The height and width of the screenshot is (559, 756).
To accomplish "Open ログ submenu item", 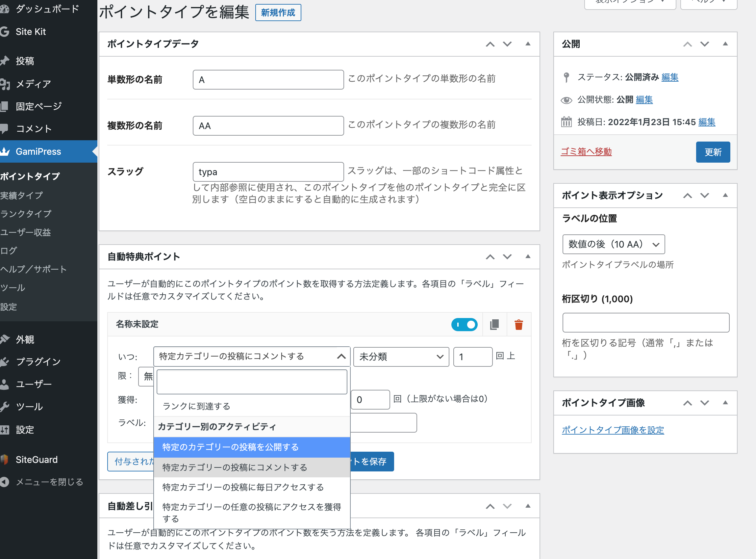I will pyautogui.click(x=9, y=251).
